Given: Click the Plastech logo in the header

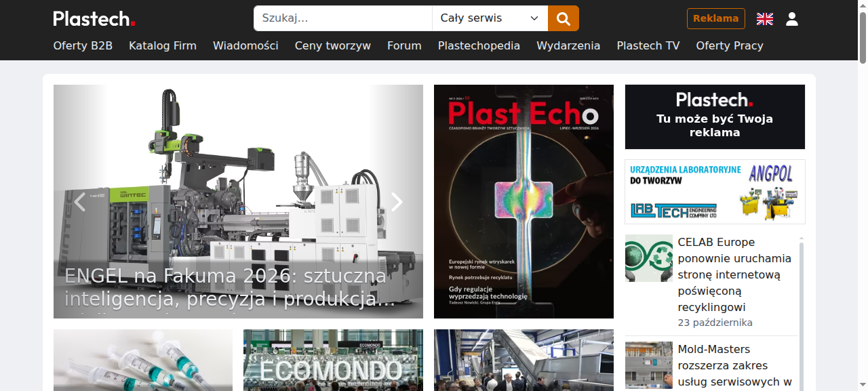Looking at the screenshot, I should tap(94, 18).
